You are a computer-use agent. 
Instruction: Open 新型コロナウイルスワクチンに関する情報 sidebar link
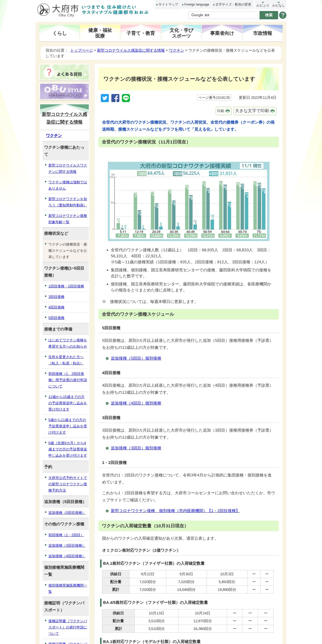tap(68, 169)
